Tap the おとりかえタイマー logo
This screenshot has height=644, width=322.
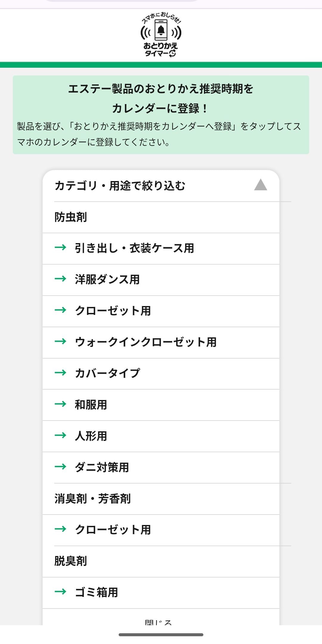click(x=161, y=35)
